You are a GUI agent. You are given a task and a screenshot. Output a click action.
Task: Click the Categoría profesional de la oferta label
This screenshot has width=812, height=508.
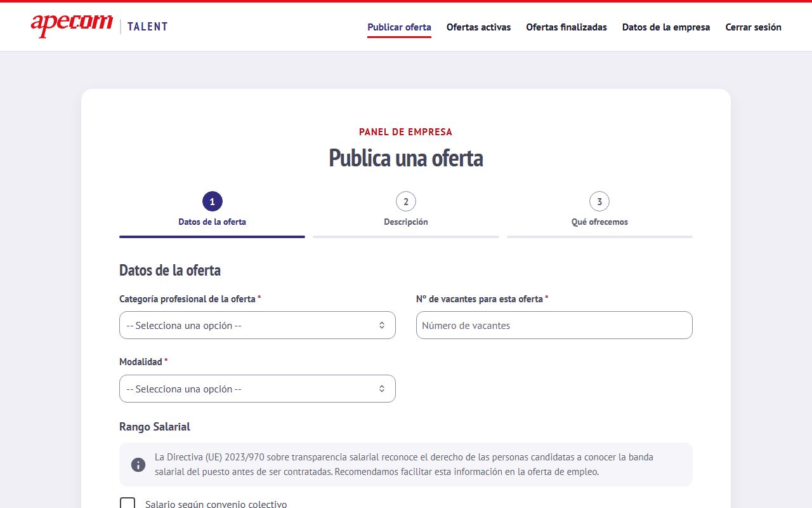click(190, 299)
